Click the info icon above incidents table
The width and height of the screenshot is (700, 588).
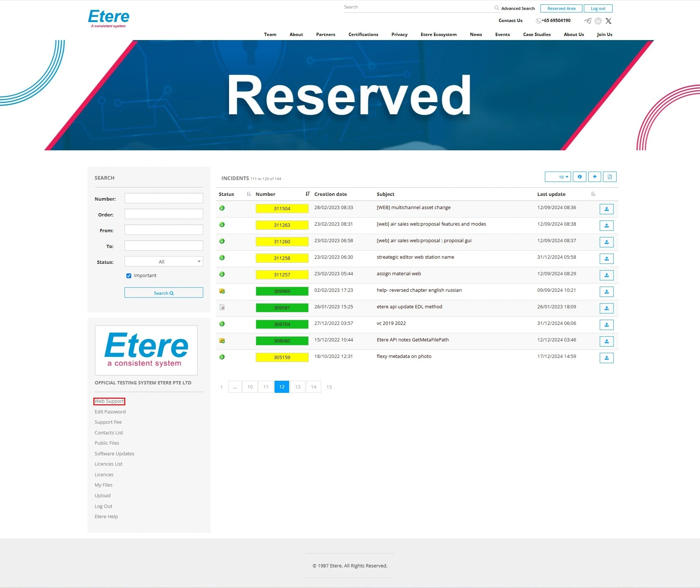click(579, 177)
